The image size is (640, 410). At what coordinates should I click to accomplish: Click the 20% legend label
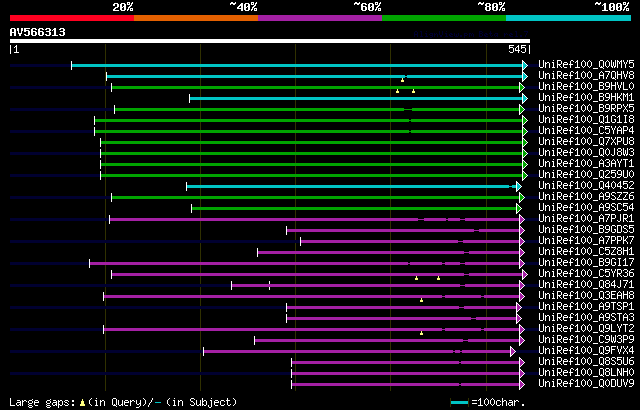click(123, 7)
